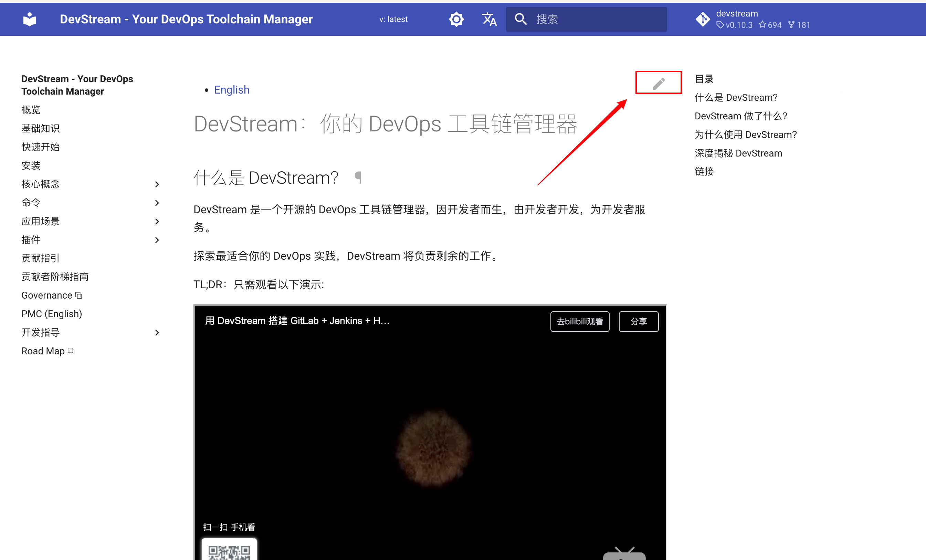Open the language selection icon
Screen dimensions: 926x560
point(489,19)
